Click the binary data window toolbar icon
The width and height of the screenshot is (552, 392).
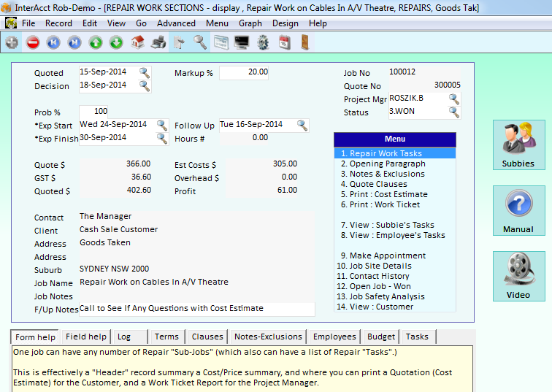(x=221, y=42)
